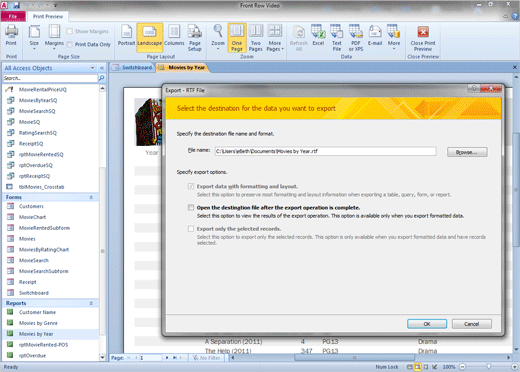Open the Margins options
The height and width of the screenshot is (372, 520).
point(54,37)
